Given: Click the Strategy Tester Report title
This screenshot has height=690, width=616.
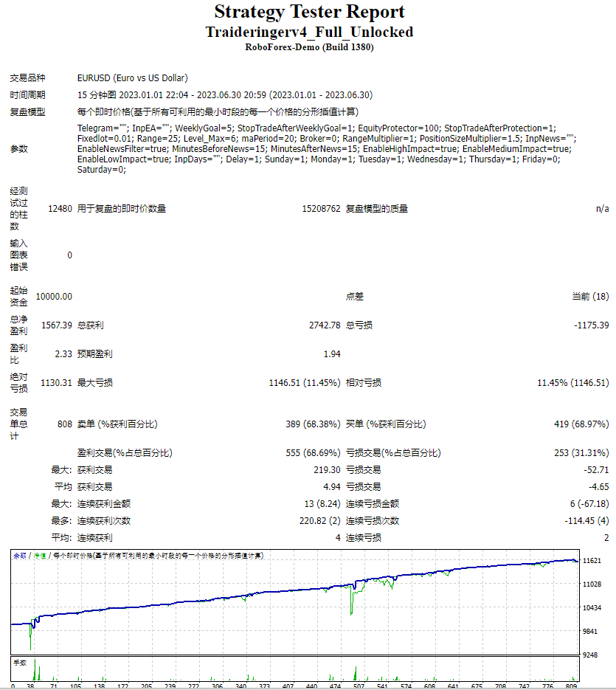Looking at the screenshot, I should tap(309, 12).
